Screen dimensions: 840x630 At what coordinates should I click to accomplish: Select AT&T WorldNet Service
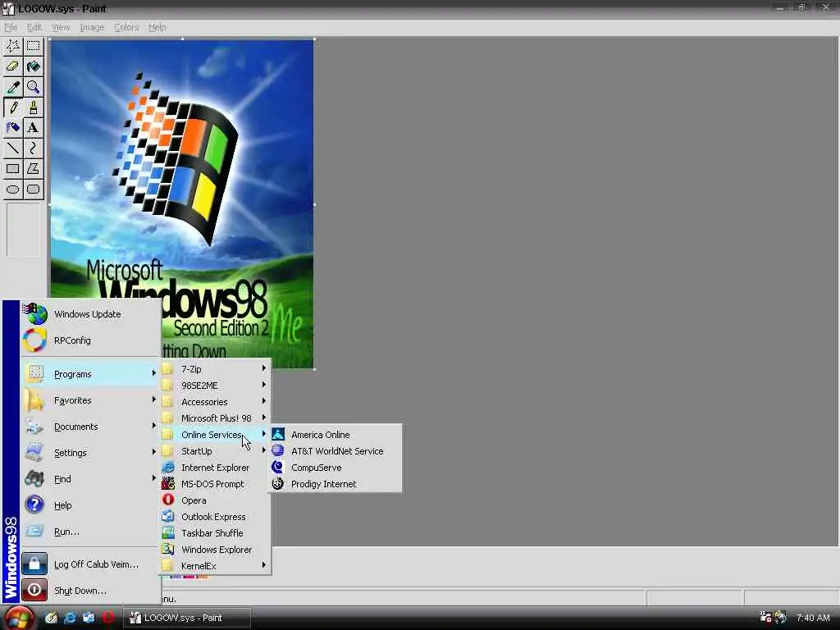coord(336,451)
